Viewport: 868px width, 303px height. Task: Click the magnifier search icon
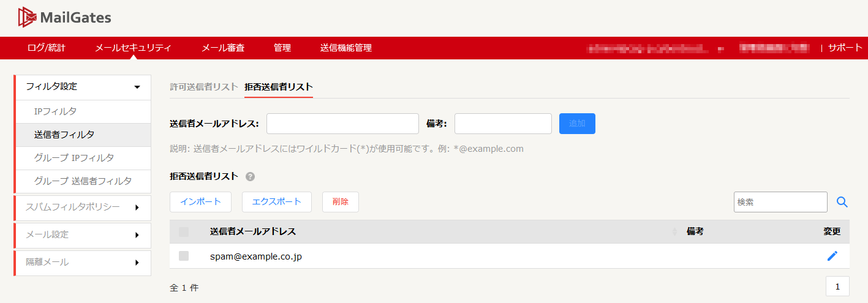842,202
